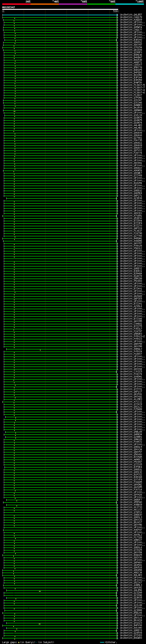This screenshot has width=146, height=644.
Task: Pick the UniRef100_Q7Z4I9 hit
Action: coord(131,404)
